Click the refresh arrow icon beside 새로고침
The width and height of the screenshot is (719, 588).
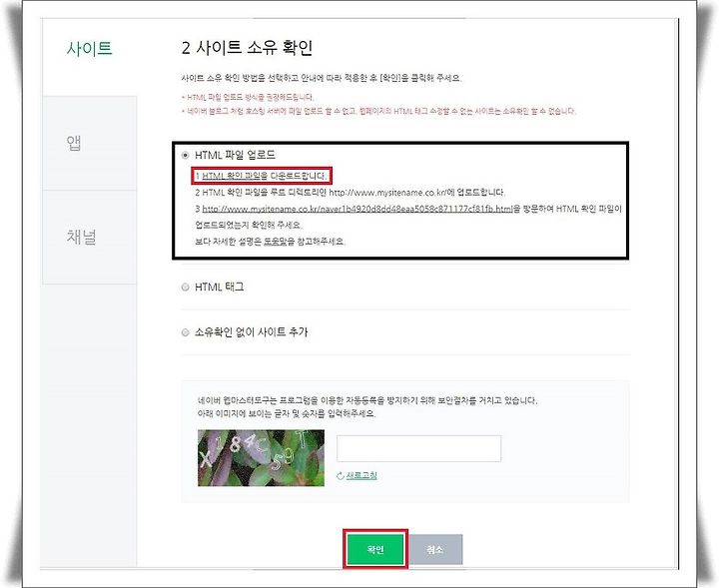341,476
